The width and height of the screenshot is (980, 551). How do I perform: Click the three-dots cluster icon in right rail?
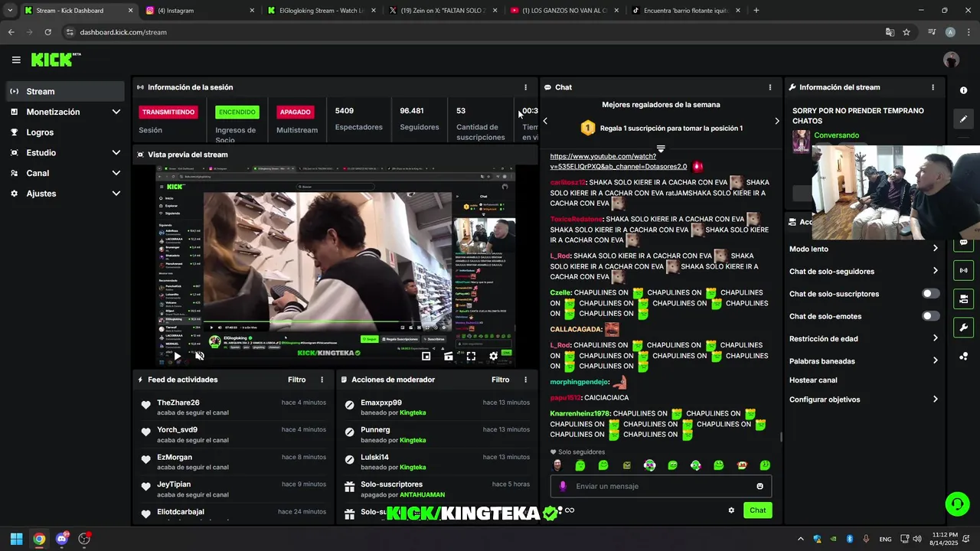pos(963,356)
